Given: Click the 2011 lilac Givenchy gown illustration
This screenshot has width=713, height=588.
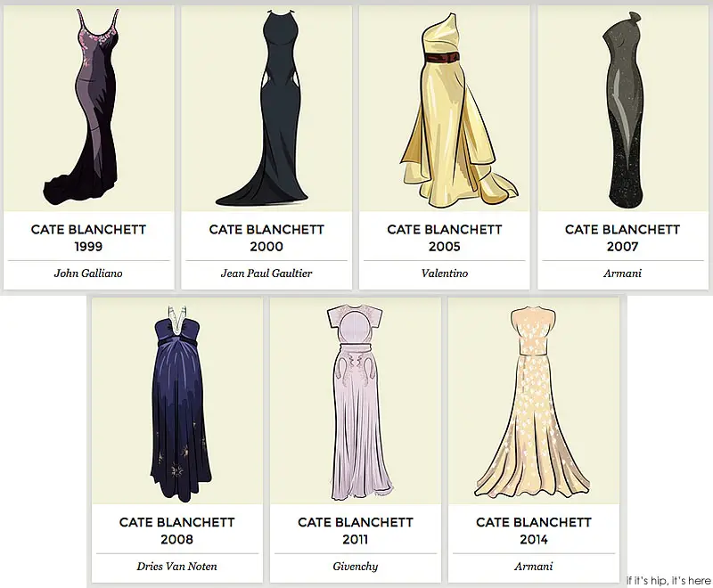Looking at the screenshot, I should pyautogui.click(x=359, y=403).
